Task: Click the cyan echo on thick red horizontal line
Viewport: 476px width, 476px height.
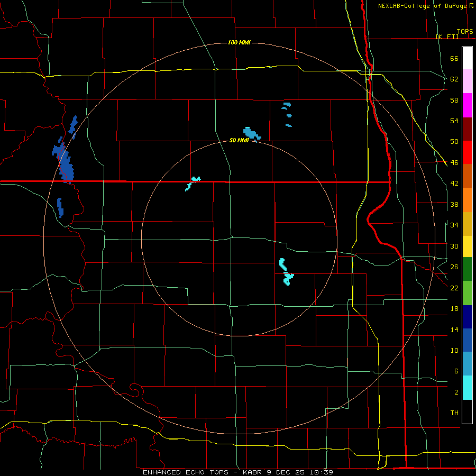Action: 193,183
